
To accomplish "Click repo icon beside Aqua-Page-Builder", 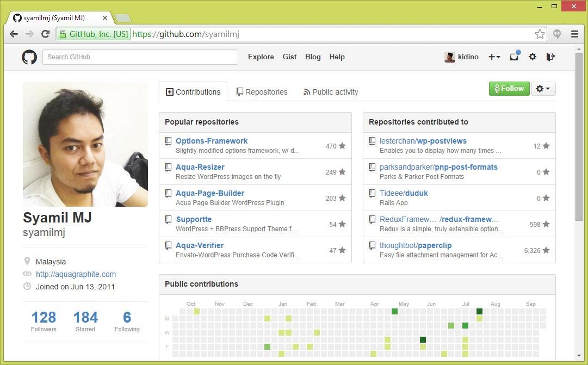I will click(168, 193).
